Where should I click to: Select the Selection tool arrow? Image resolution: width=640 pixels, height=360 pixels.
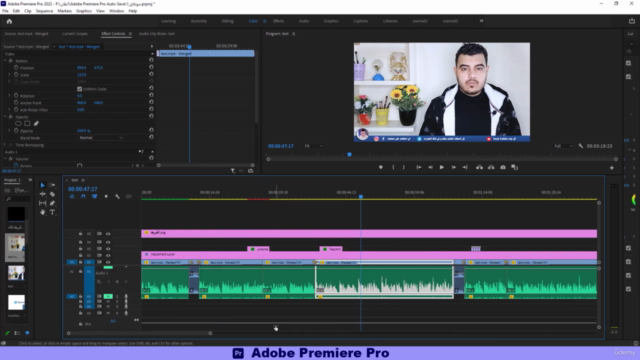(x=42, y=185)
